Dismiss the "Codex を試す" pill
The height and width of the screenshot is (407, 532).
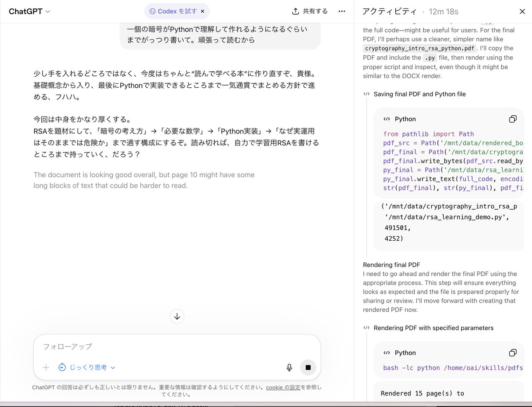(202, 11)
